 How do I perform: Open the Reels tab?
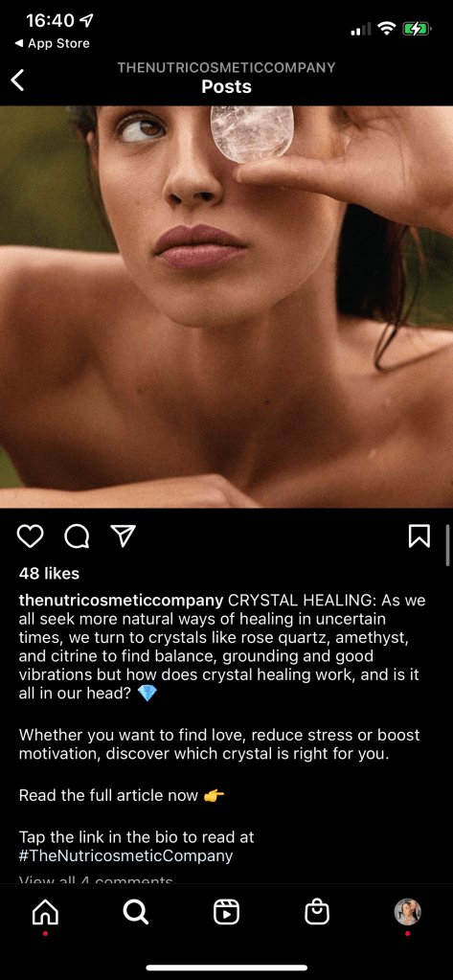(226, 913)
